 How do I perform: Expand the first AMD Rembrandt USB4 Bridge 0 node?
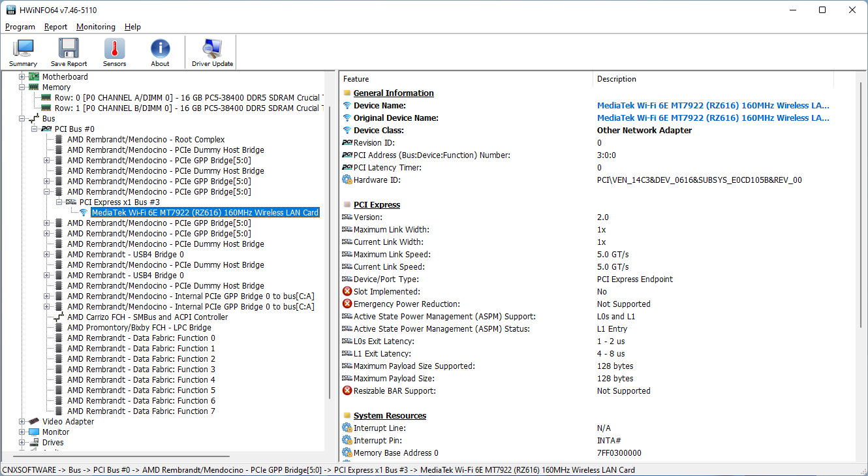point(46,255)
